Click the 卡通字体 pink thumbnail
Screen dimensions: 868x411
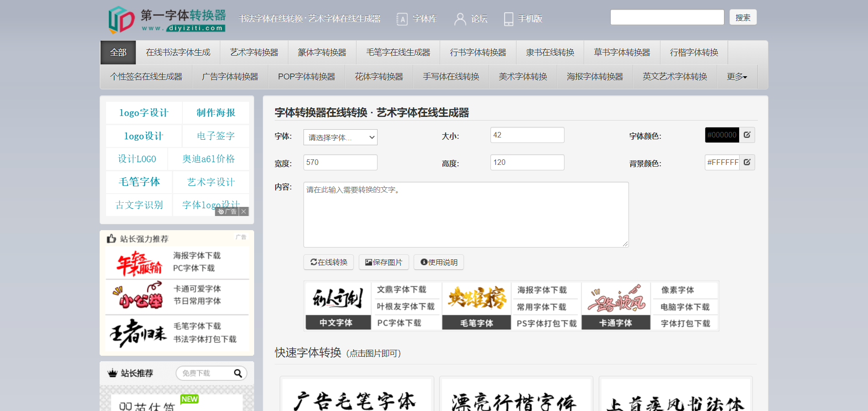tap(616, 306)
